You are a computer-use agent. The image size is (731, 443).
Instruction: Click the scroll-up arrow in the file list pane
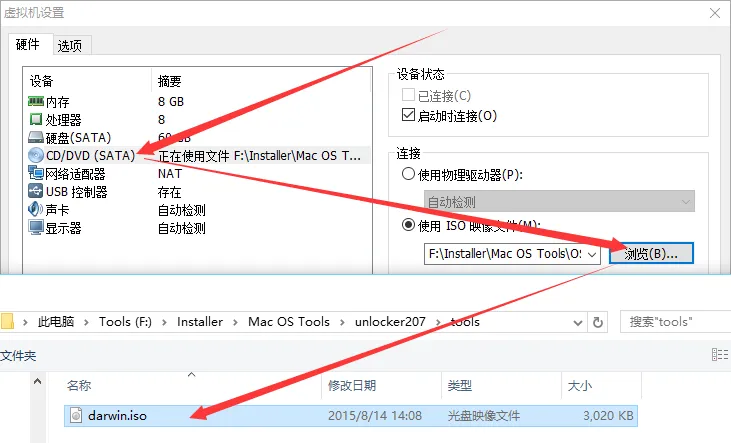[x=37, y=381]
